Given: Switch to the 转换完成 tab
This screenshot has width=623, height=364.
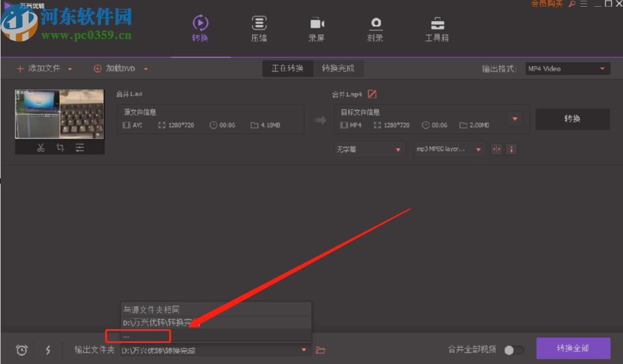Looking at the screenshot, I should [338, 68].
